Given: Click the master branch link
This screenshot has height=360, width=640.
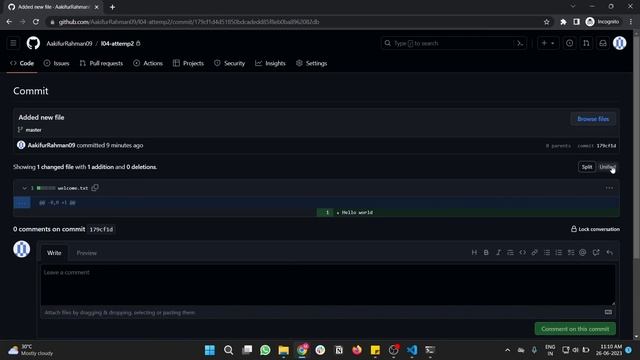Looking at the screenshot, I should (x=33, y=130).
